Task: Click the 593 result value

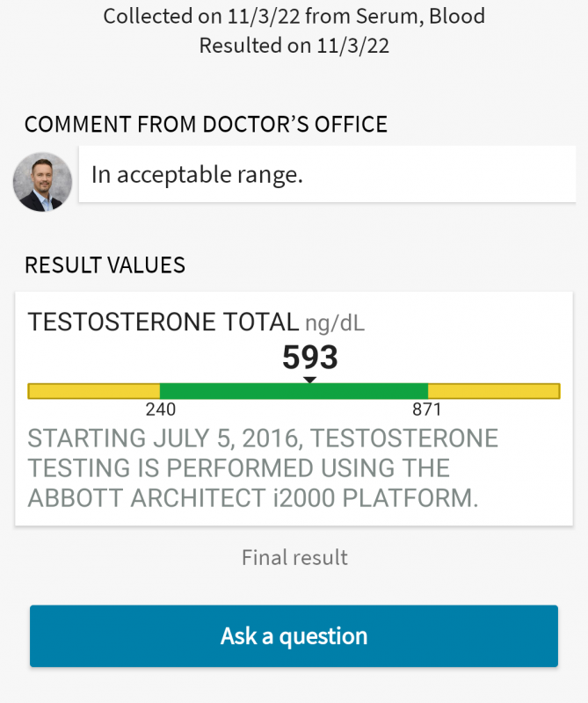Action: click(310, 358)
